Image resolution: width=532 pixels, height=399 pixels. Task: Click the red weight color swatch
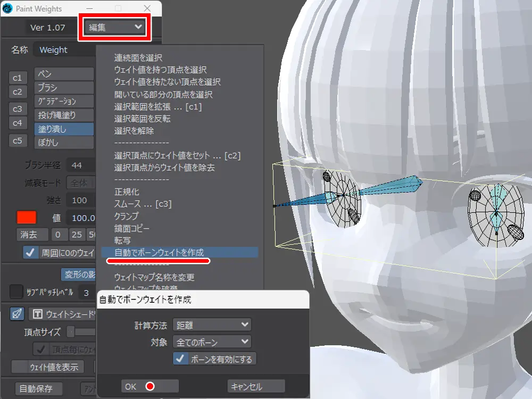tap(27, 217)
